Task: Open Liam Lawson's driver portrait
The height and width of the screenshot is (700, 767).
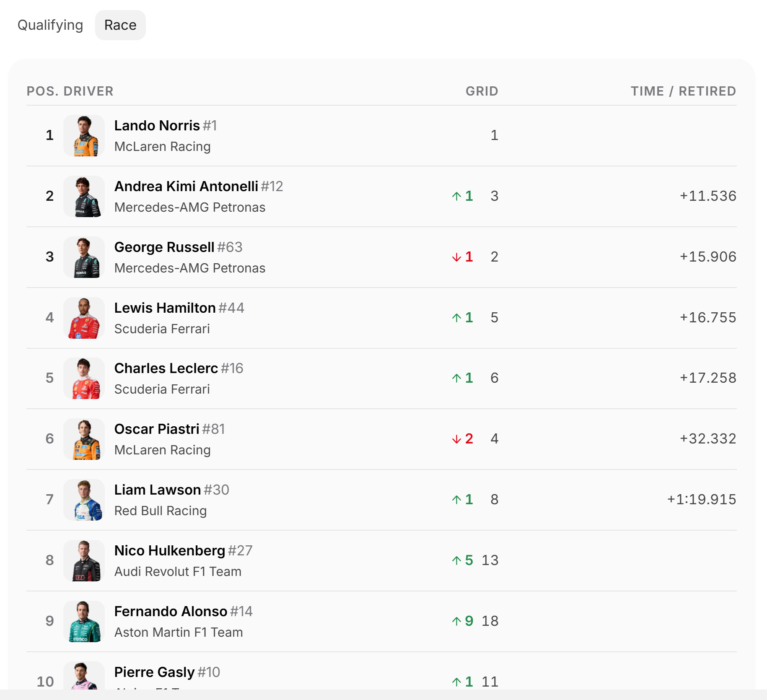Action: [x=84, y=500]
